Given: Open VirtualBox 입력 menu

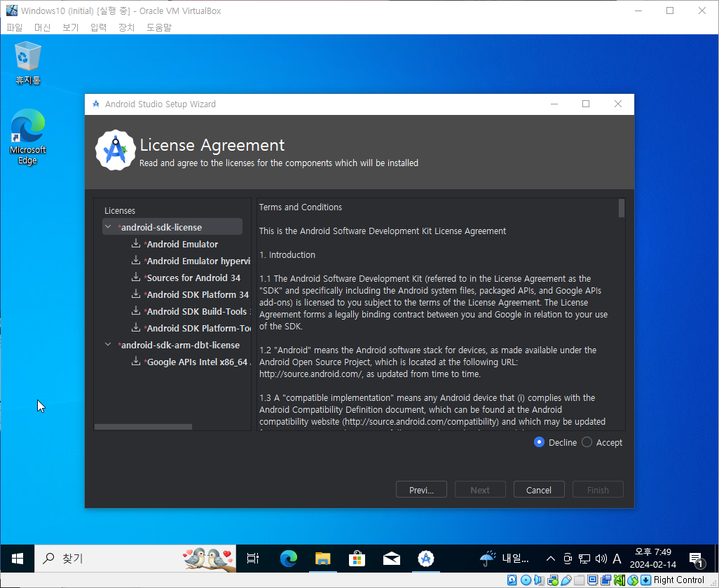Looking at the screenshot, I should (x=99, y=27).
